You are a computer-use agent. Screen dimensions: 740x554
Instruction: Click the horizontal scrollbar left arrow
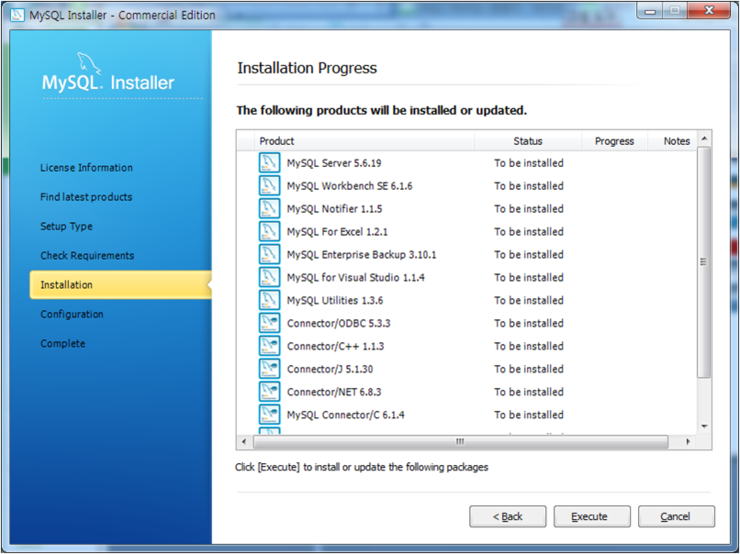tap(244, 442)
